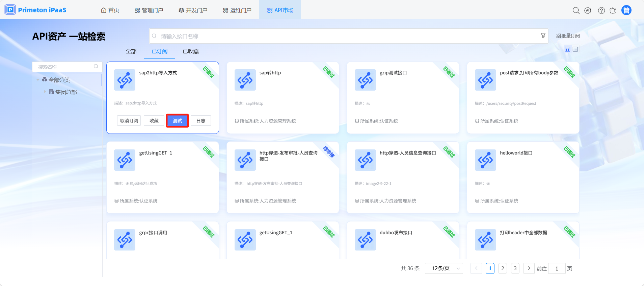Open the 12条/页 page size dropdown

tap(444, 268)
